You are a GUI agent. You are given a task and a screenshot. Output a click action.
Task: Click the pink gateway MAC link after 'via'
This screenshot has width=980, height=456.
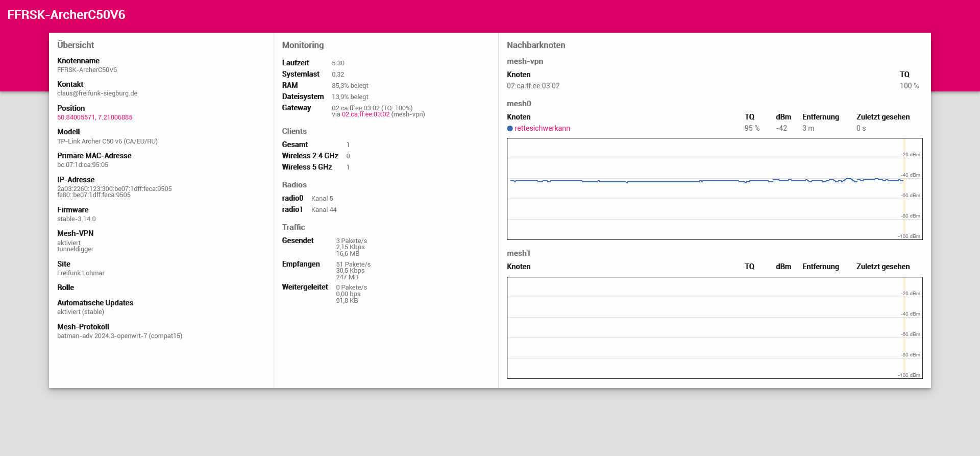pyautogui.click(x=365, y=114)
